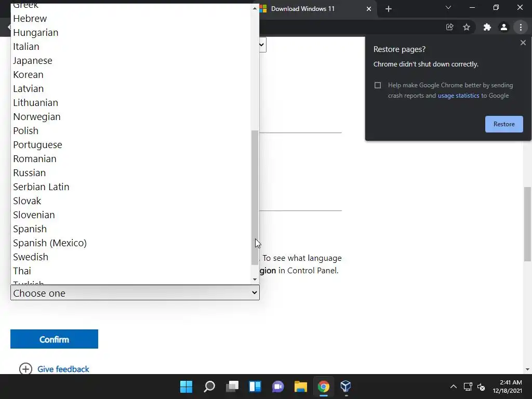Enable sending crash reports checkbox
The height and width of the screenshot is (399, 532).
click(378, 85)
